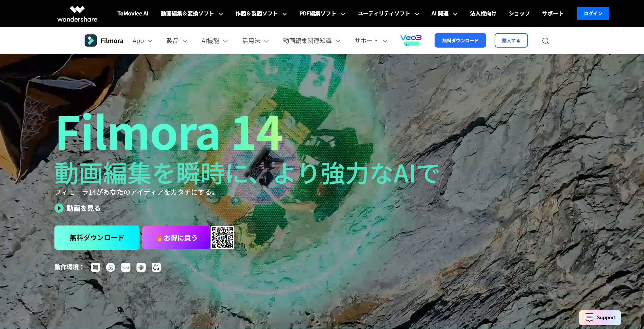644x329 pixels.
Task: Open the search icon in the navbar
Action: [x=546, y=41]
